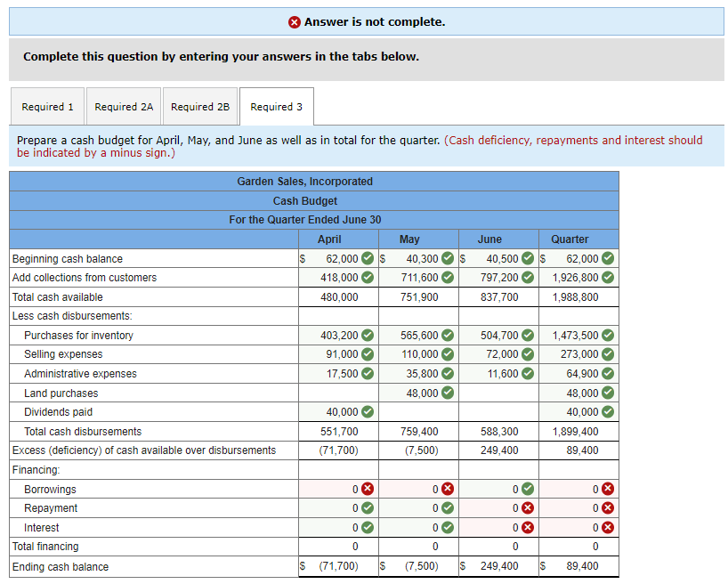The height and width of the screenshot is (584, 728).
Task: Click green check next to May 40,300 beginning balance
Action: click(x=448, y=258)
